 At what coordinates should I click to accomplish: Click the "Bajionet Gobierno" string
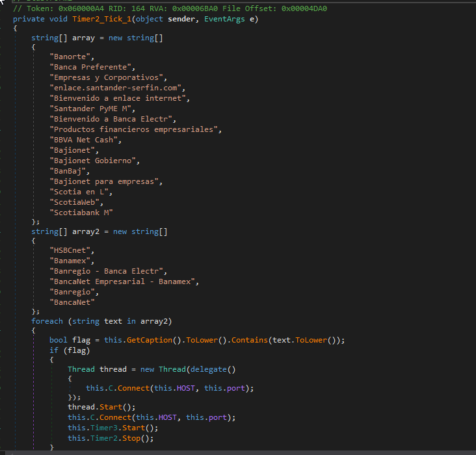coord(92,161)
